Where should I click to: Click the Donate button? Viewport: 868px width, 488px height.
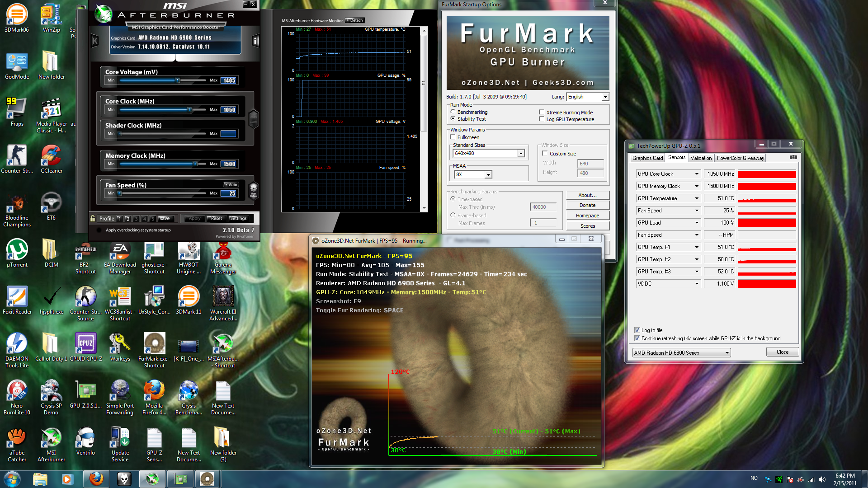587,205
